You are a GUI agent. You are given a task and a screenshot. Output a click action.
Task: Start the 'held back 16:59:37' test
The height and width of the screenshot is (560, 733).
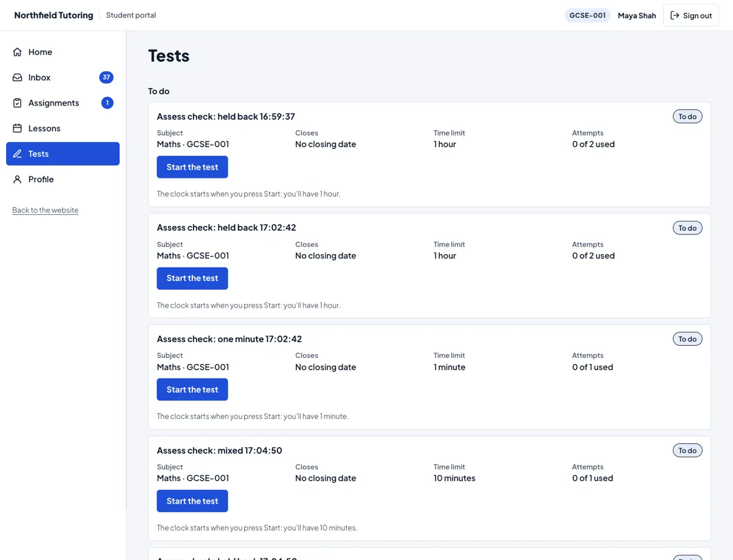pos(192,167)
